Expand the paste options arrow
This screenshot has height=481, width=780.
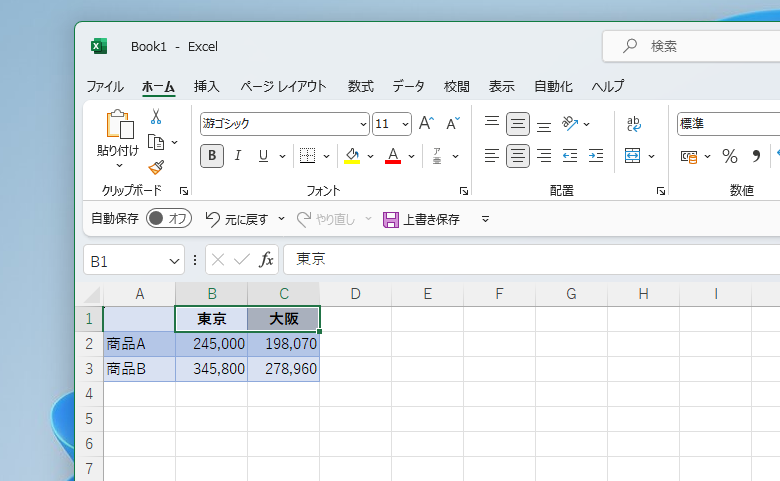point(119,165)
